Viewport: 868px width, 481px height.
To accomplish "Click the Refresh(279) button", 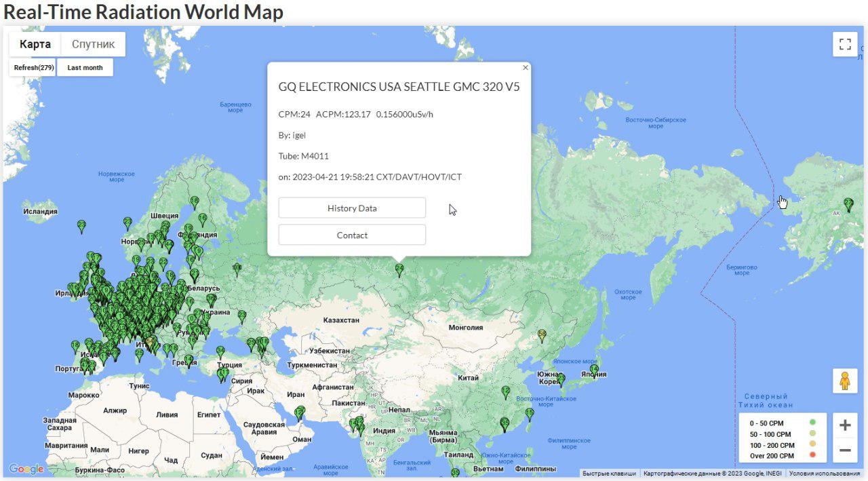I will click(x=34, y=68).
